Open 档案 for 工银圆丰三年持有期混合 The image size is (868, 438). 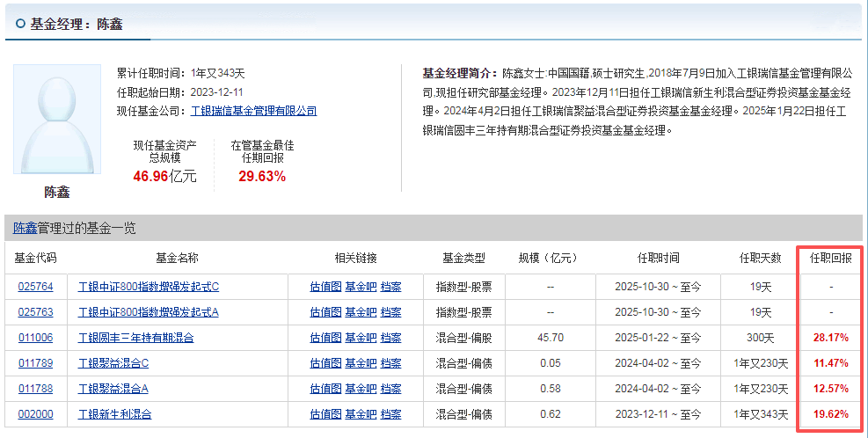(x=390, y=338)
